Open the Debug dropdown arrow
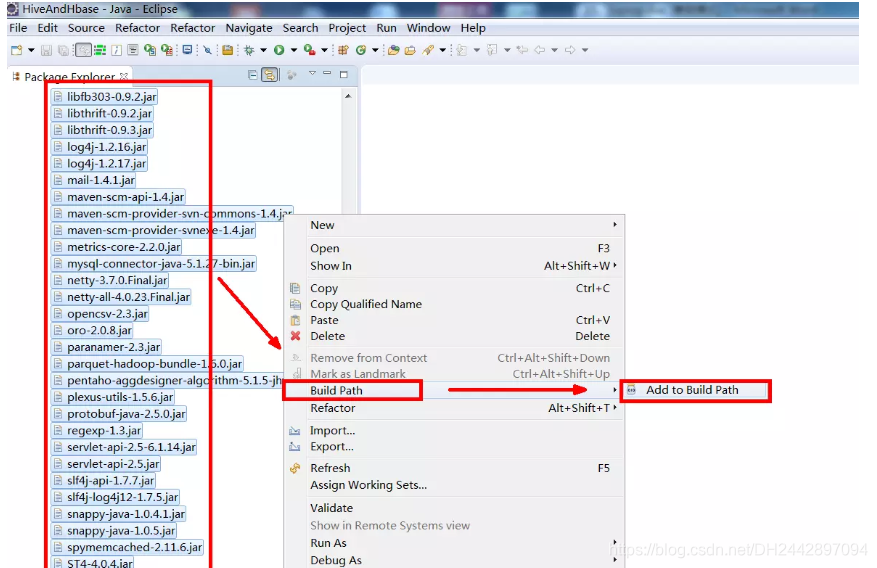 pos(263,50)
